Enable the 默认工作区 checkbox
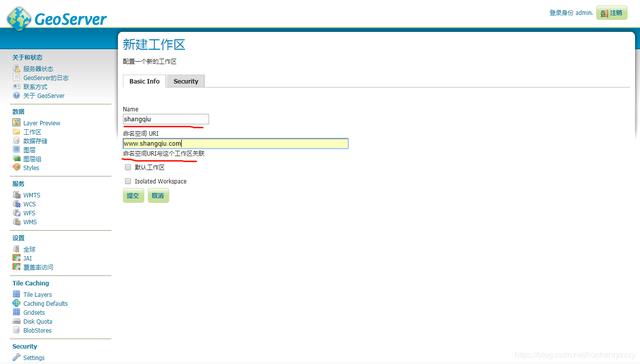The height and width of the screenshot is (364, 640). coord(128,167)
